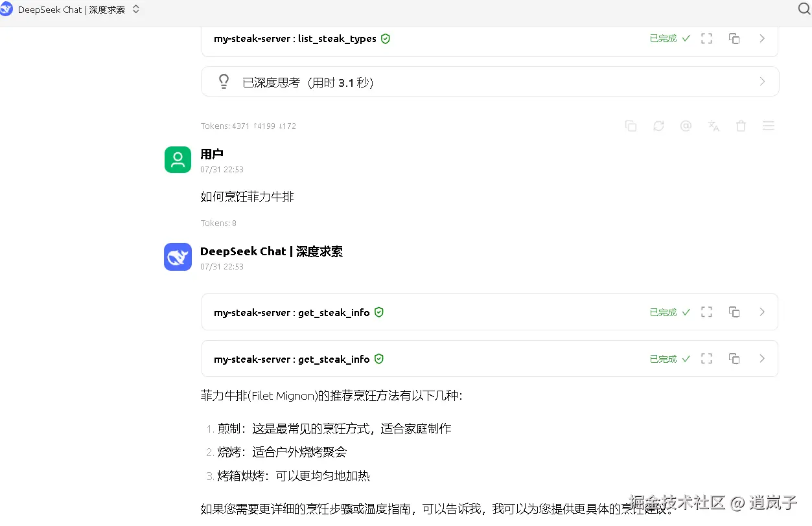Click the Tokens: 4371 count text

pyautogui.click(x=248, y=126)
